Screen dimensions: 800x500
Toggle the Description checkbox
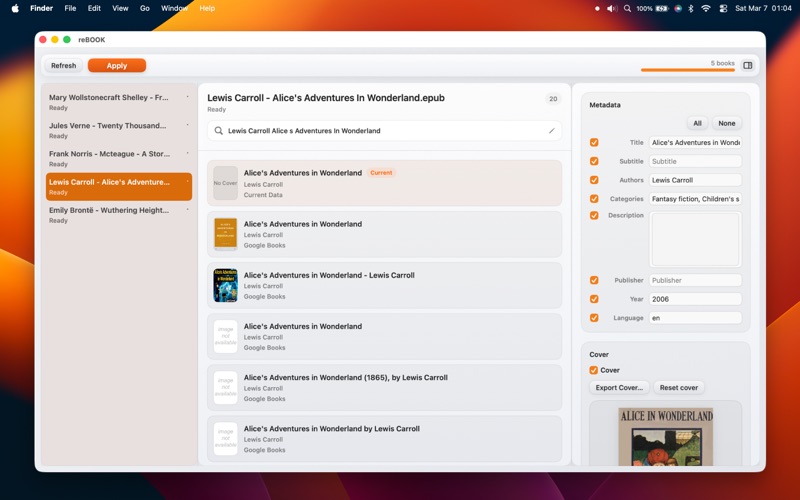(x=594, y=215)
